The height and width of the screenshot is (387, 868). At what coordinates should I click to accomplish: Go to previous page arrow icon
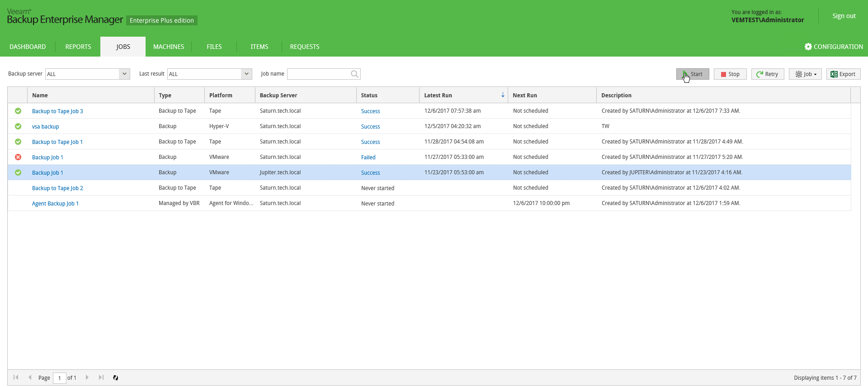[30, 377]
